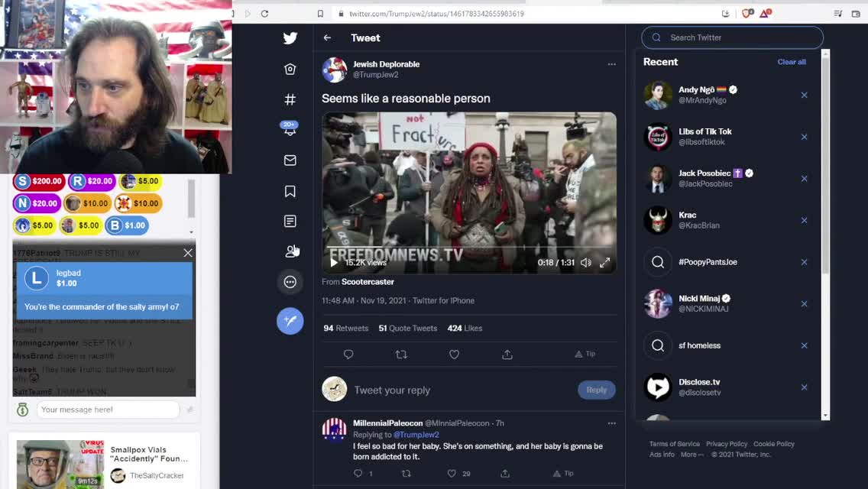This screenshot has height=489, width=868.
Task: Like MillennialPaleocon comment
Action: pos(452,474)
